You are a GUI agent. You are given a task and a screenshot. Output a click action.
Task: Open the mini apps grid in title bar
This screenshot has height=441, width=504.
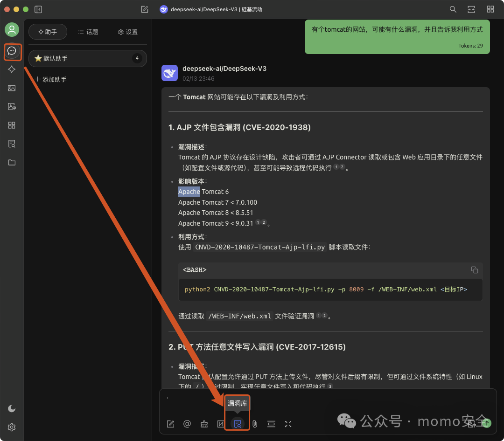pos(490,9)
